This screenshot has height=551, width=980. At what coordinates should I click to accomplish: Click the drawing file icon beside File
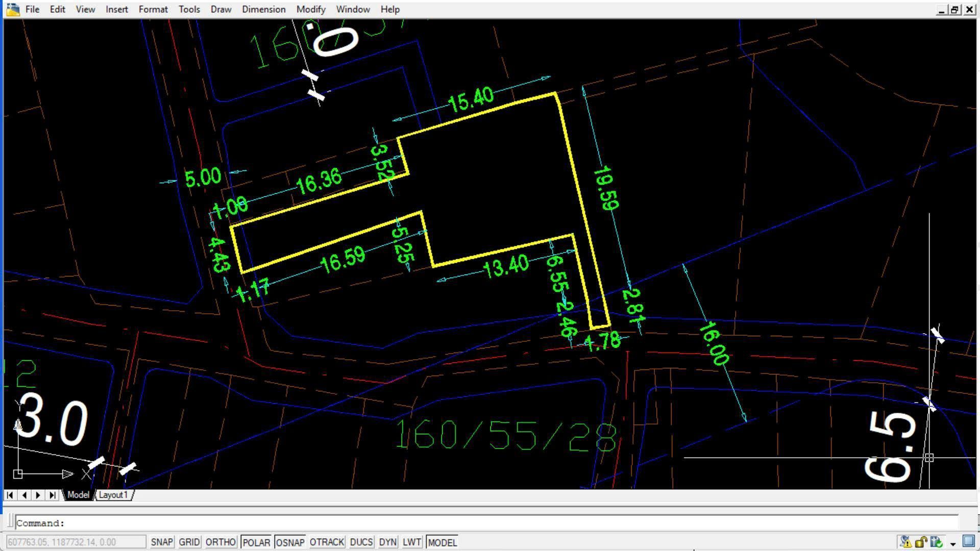[x=13, y=9]
